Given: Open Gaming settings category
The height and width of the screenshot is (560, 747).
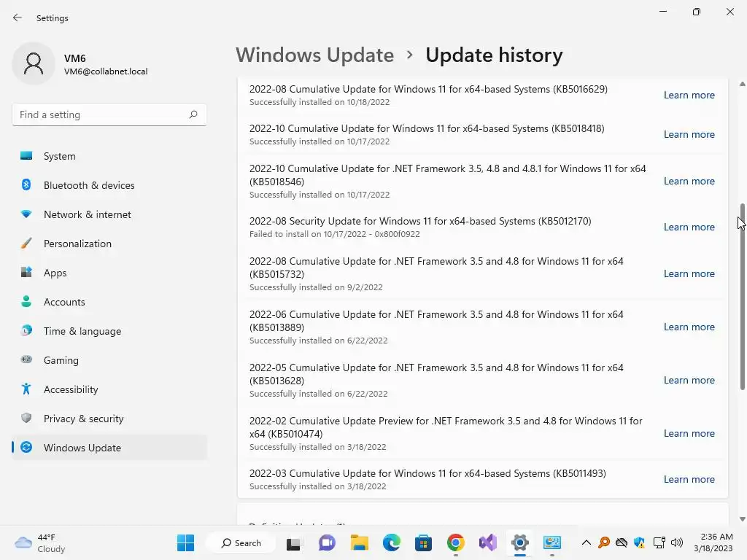Looking at the screenshot, I should [x=109, y=360].
